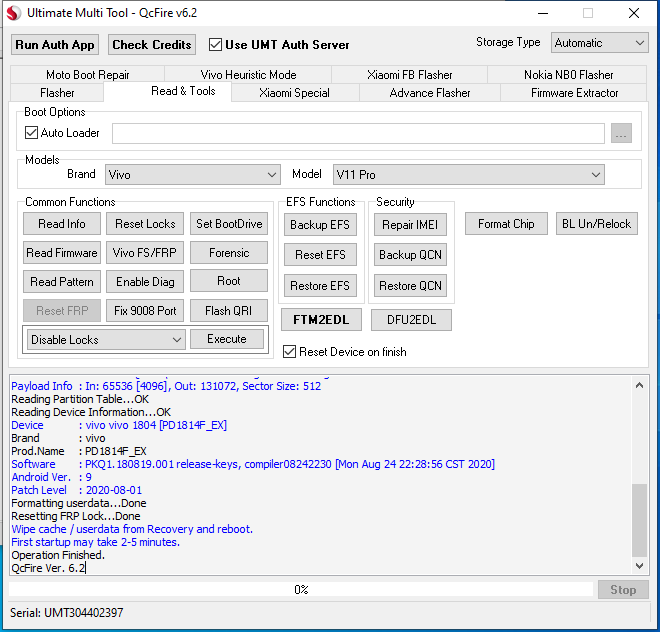Viewport: 660px width, 632px height.
Task: Click the DFU2EDL button
Action: point(411,320)
